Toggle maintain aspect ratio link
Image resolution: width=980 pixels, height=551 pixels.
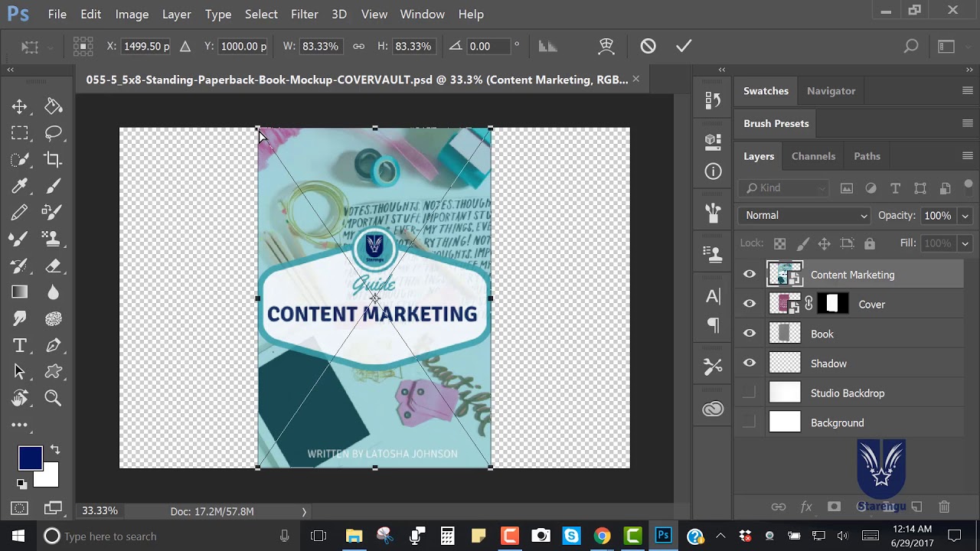(358, 46)
